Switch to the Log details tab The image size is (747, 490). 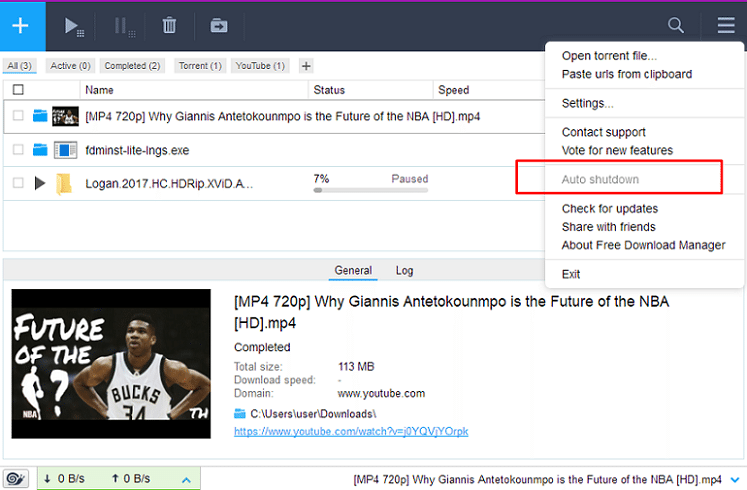click(404, 270)
